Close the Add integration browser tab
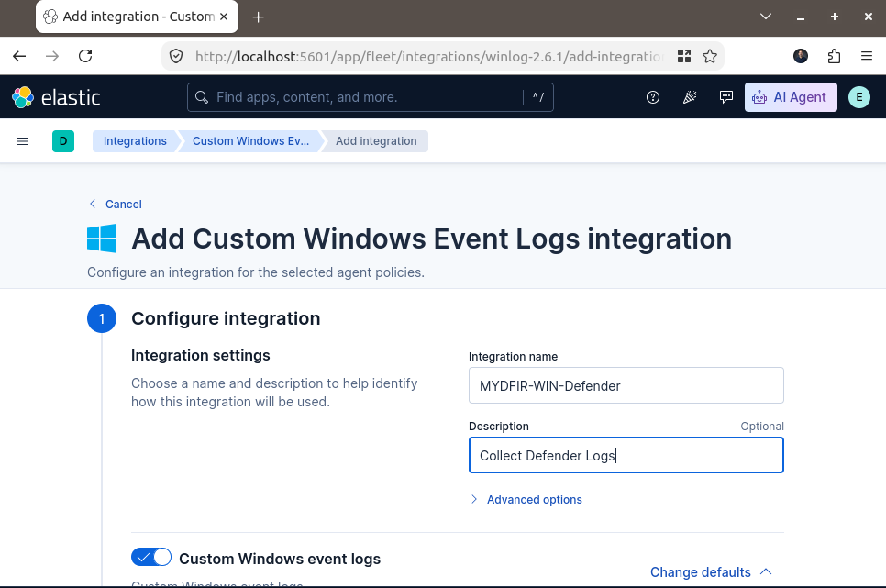886x588 pixels. coord(225,17)
